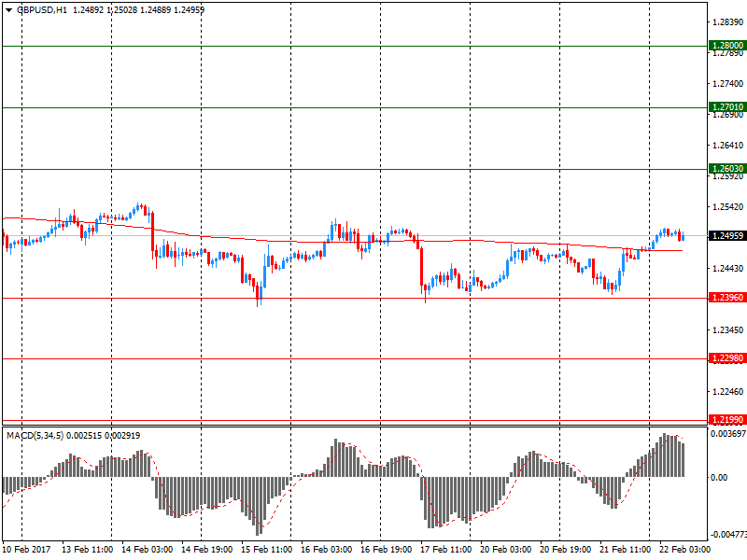The image size is (747, 560).
Task: Click the 13 Feb 11:00 time axis label
Action: (x=87, y=549)
